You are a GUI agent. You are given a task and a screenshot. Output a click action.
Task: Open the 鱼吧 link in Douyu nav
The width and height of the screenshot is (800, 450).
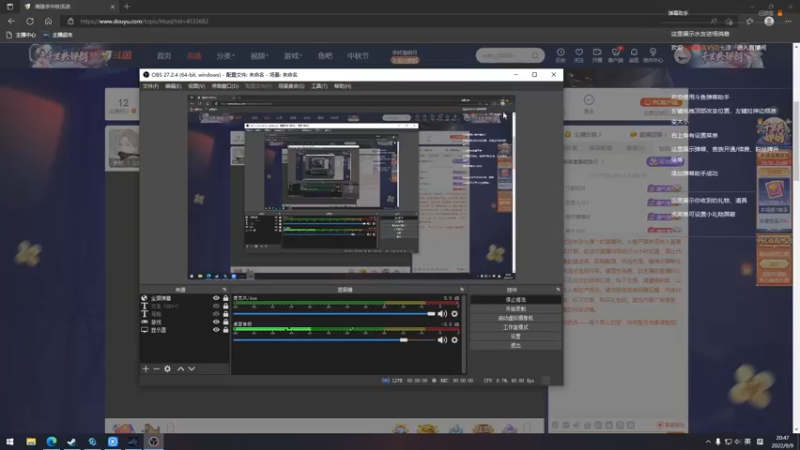point(325,56)
